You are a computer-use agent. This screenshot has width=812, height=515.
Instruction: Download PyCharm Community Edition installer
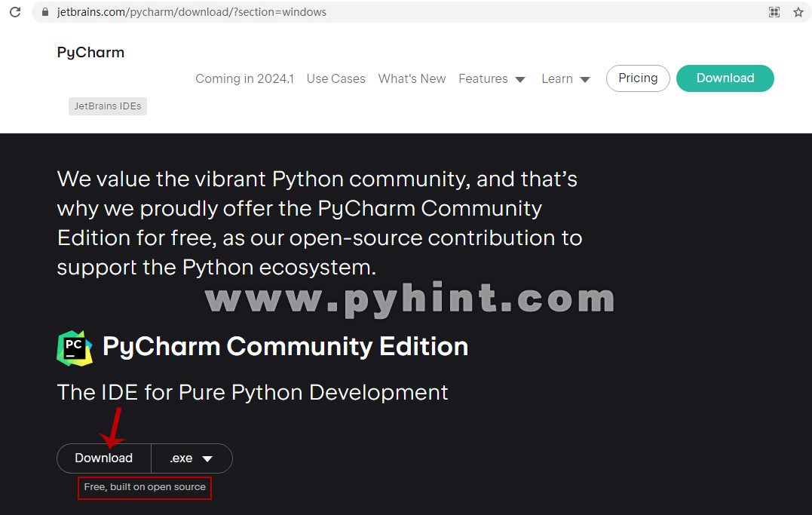tap(103, 458)
